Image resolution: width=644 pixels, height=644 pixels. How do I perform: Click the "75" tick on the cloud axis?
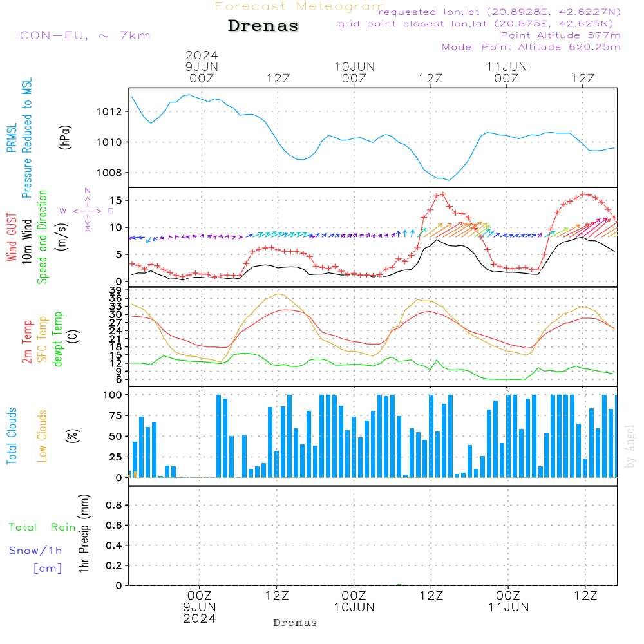[116, 415]
